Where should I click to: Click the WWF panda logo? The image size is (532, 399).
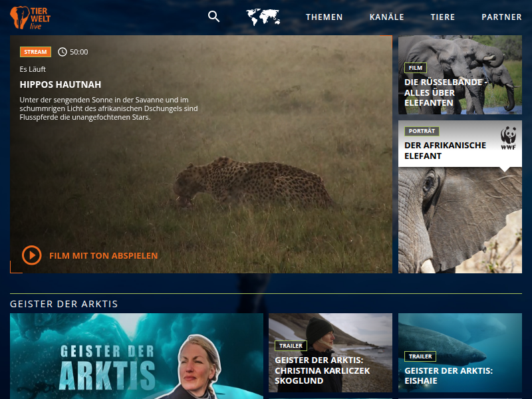tap(509, 138)
